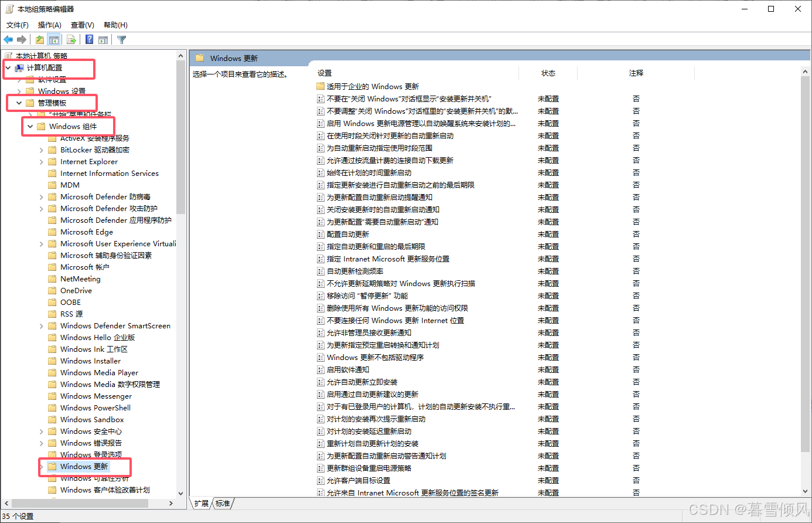This screenshot has width=812, height=523.
Task: Click the Up one level folder icon
Action: 39,40
